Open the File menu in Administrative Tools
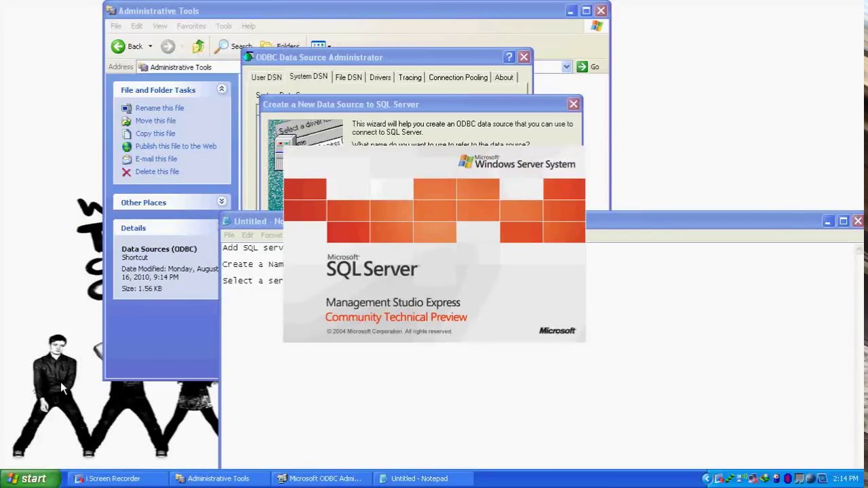The width and height of the screenshot is (868, 488). 116,26
